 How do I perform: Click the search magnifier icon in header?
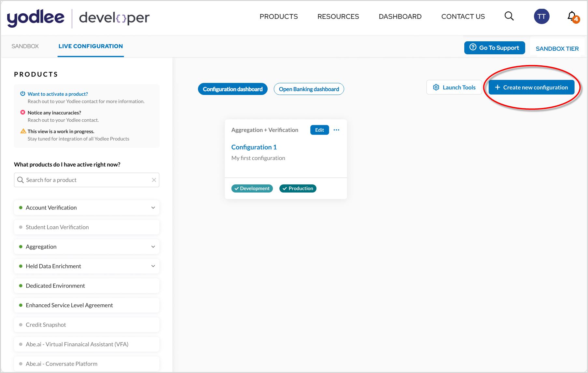(509, 16)
